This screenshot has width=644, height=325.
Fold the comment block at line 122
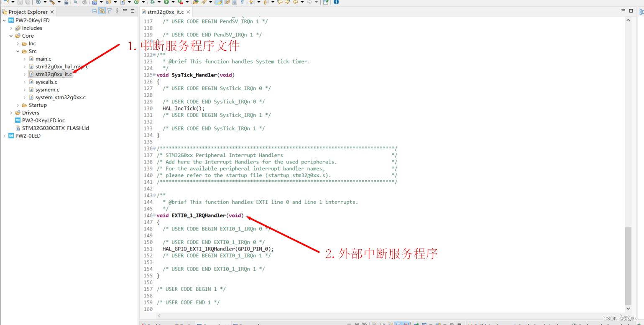click(x=154, y=55)
